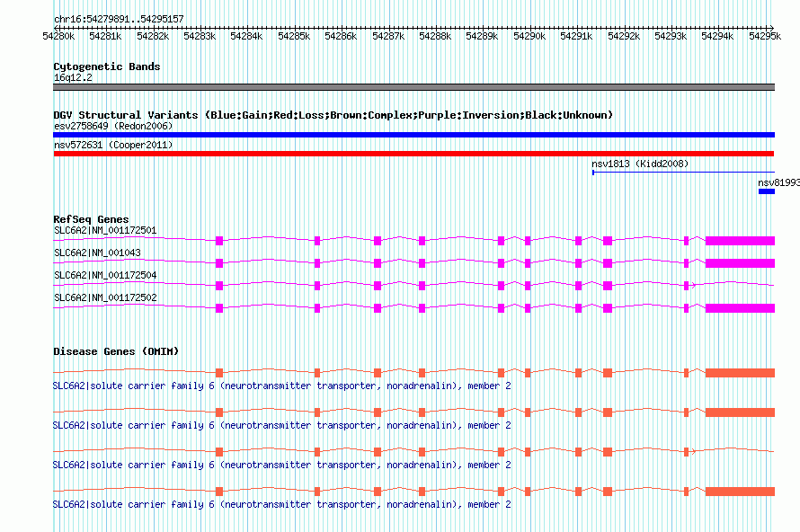Viewport: 800px width, 532px height.
Task: Click the small blue nsv81993 gain bar
Action: point(767,191)
